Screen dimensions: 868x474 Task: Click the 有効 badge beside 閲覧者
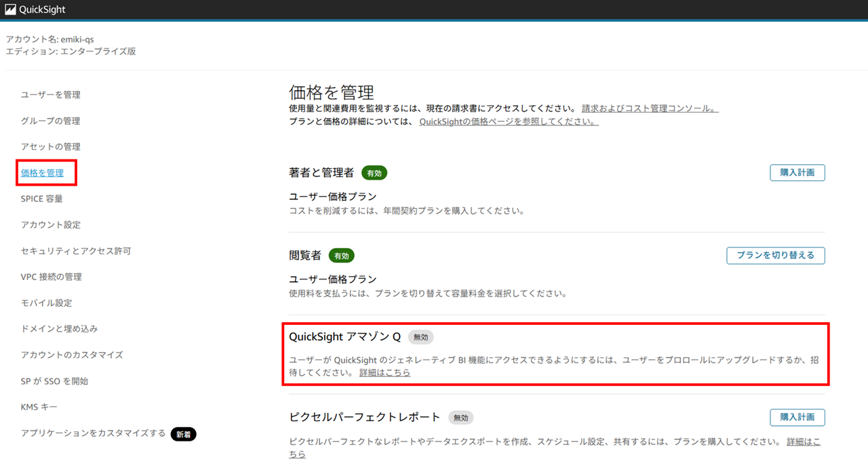click(342, 256)
